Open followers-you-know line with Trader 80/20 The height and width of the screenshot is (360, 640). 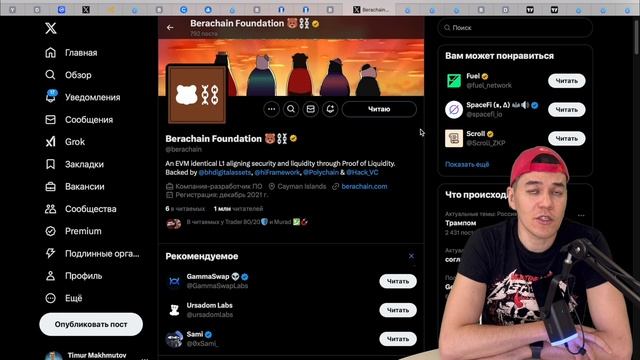coord(247,222)
